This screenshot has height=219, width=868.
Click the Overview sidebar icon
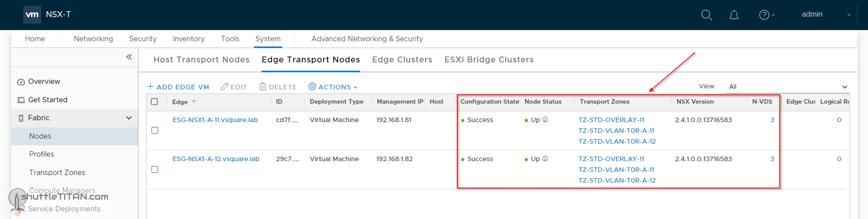21,82
